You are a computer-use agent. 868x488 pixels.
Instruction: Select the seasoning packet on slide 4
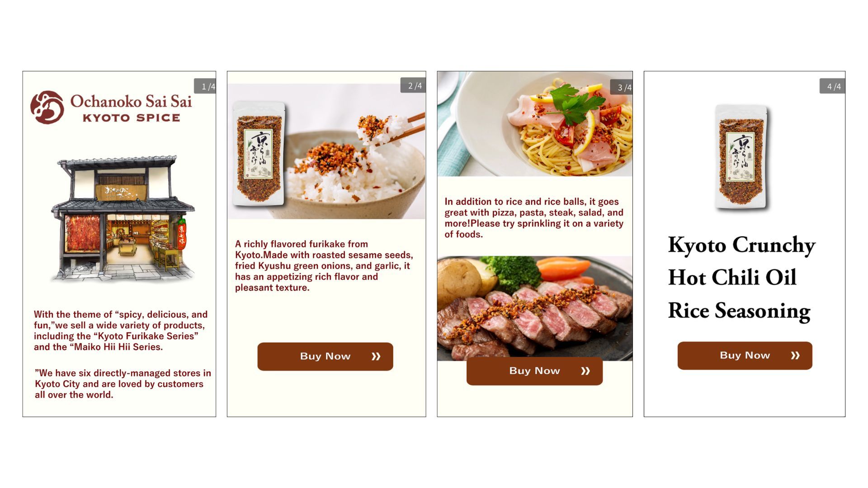click(742, 157)
